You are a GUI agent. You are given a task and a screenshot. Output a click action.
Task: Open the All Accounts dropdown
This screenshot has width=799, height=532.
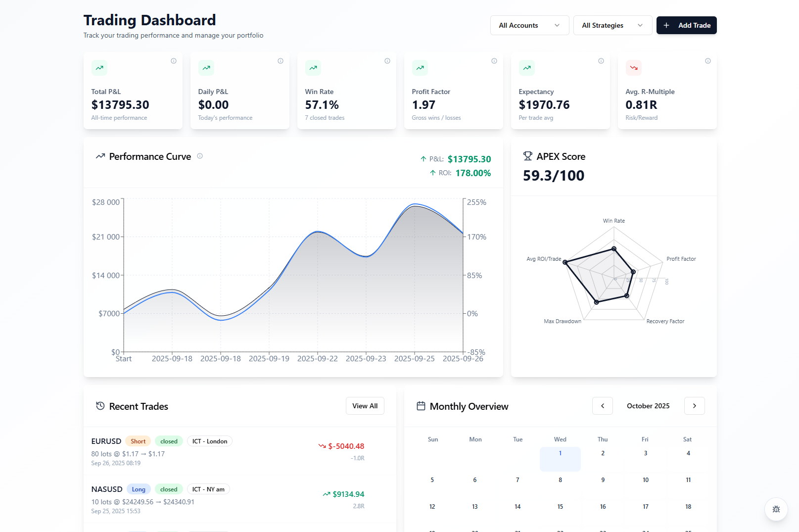point(529,25)
